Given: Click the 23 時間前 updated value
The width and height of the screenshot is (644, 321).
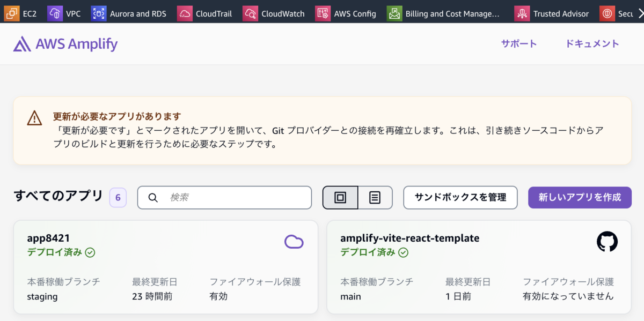Looking at the screenshot, I should point(152,296).
